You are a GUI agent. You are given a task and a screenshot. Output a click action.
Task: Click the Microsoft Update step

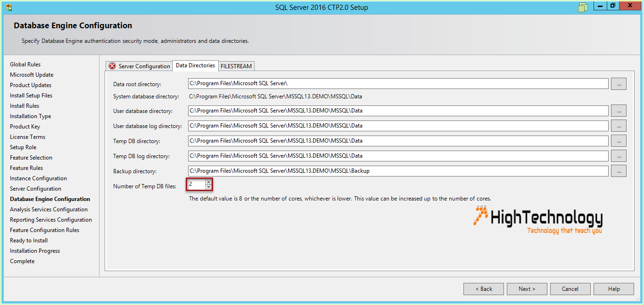pyautogui.click(x=32, y=75)
